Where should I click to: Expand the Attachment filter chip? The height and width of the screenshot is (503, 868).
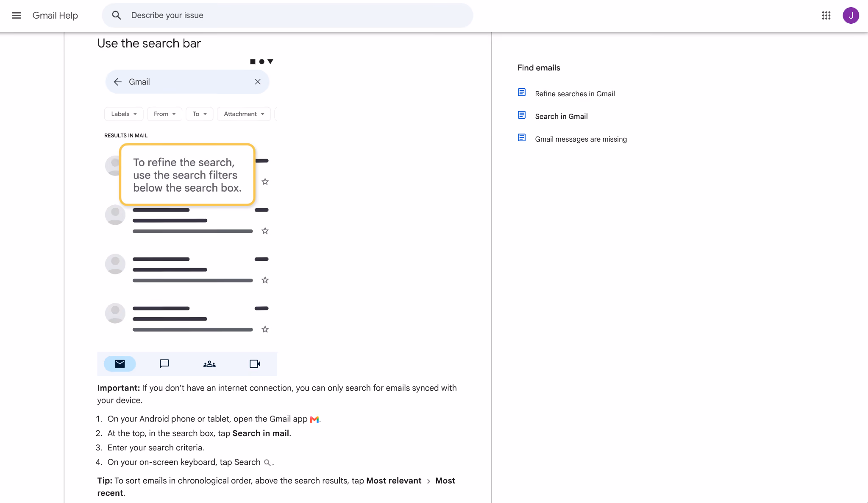click(244, 114)
